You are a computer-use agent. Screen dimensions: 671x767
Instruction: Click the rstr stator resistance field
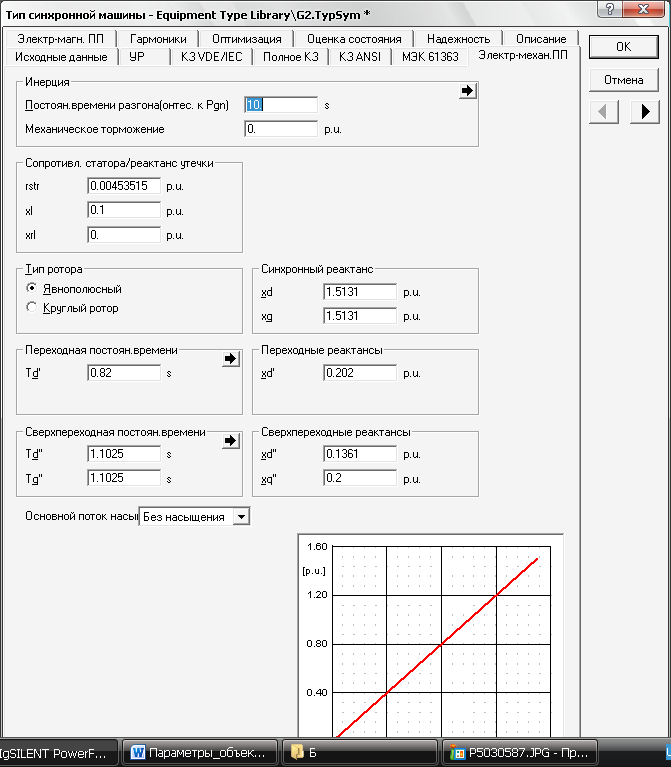tap(124, 186)
